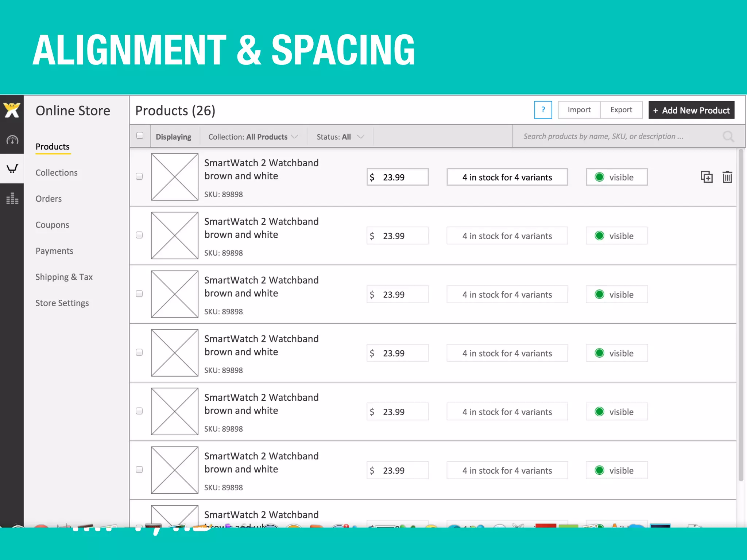Open visible status selector in second row
Viewport: 747px width, 560px height.
click(617, 236)
